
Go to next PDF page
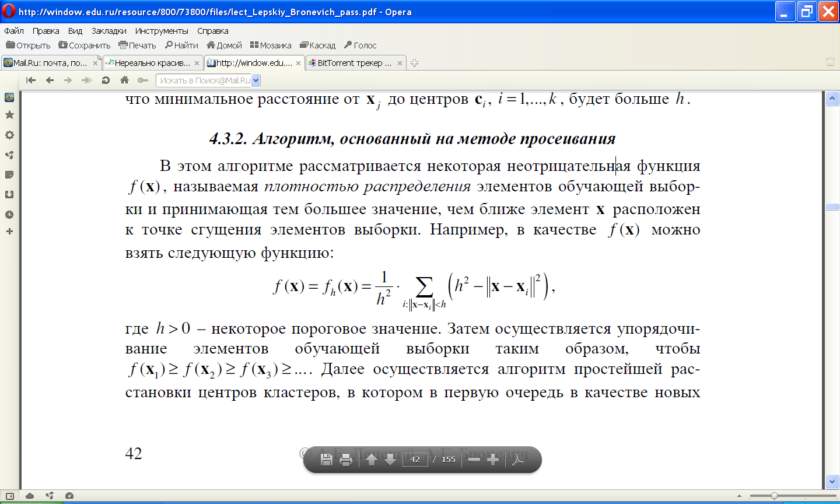(x=390, y=460)
